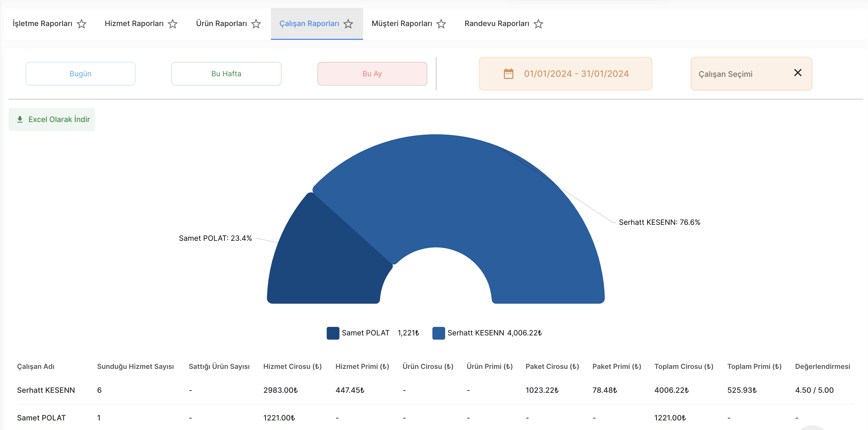Click the 525.93₺ Toplam Primi cell
This screenshot has width=868, height=430.
(742, 390)
